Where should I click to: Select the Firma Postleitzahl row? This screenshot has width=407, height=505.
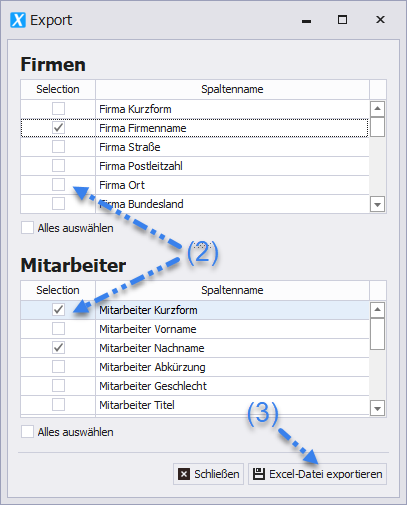tap(195, 166)
